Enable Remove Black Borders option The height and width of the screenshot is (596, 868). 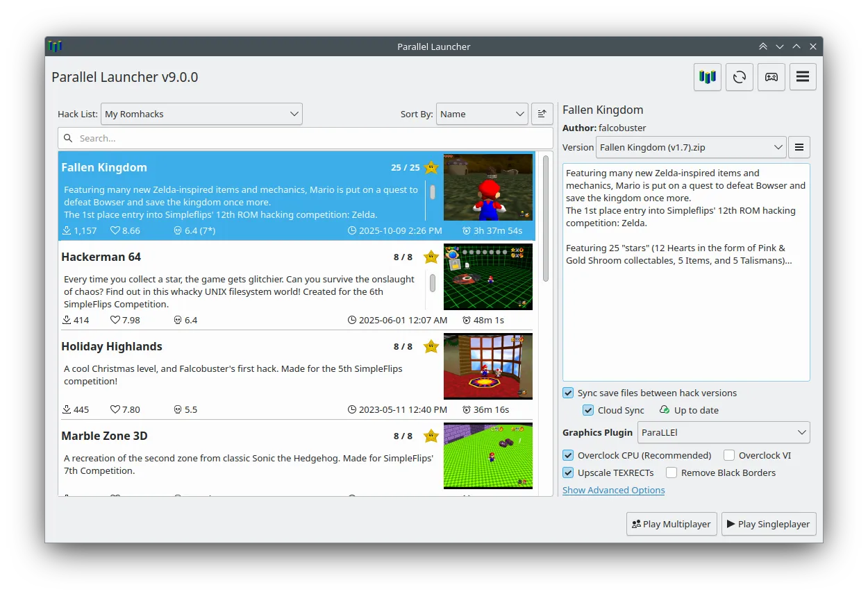(671, 472)
